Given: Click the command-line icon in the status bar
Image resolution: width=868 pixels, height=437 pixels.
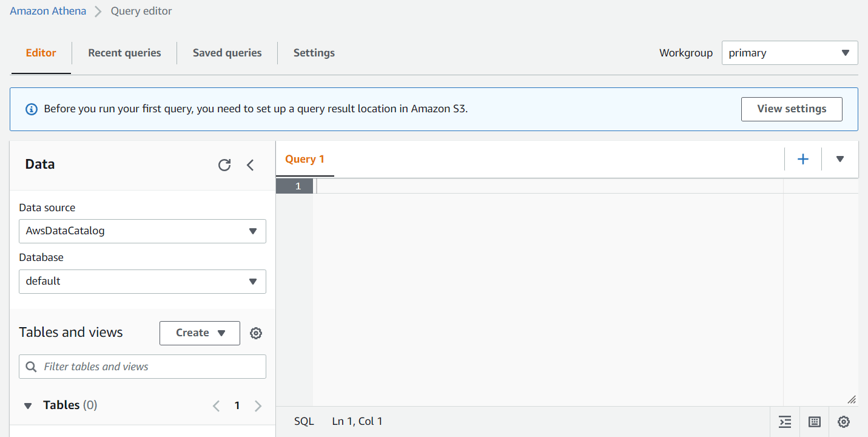Looking at the screenshot, I should pos(785,421).
